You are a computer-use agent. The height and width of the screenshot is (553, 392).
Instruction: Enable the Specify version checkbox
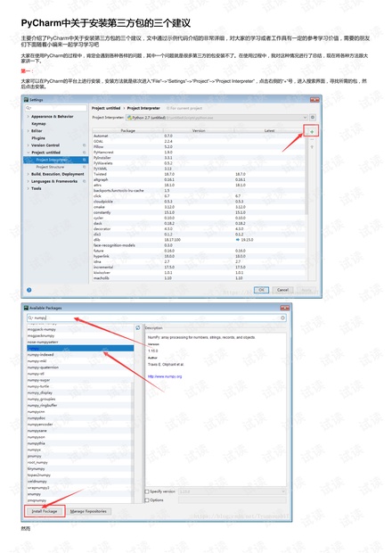click(x=147, y=491)
